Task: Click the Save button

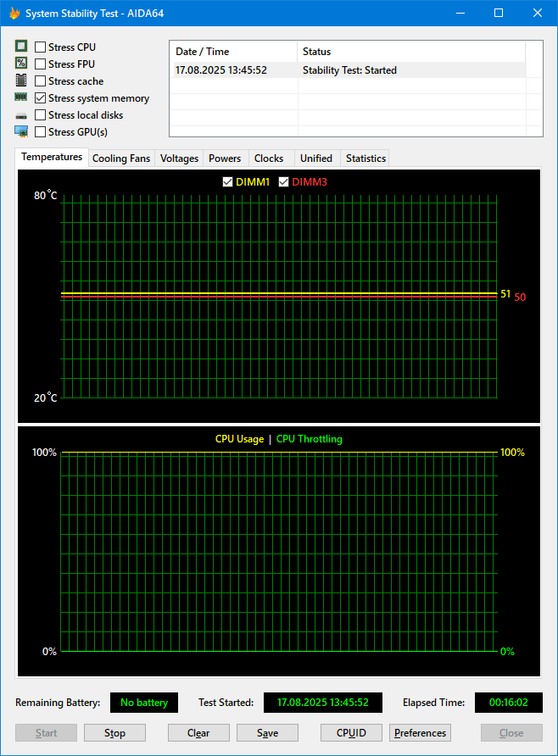Action: (267, 733)
